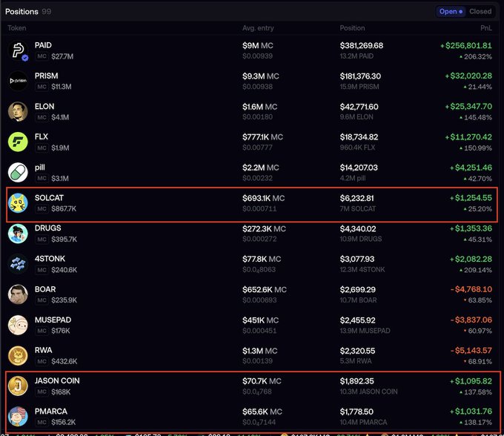The image size is (504, 436).
Task: Click the PAID token logo icon
Action: click(x=18, y=50)
